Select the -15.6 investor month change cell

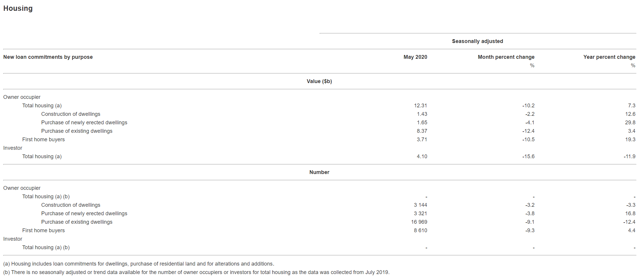coord(528,156)
